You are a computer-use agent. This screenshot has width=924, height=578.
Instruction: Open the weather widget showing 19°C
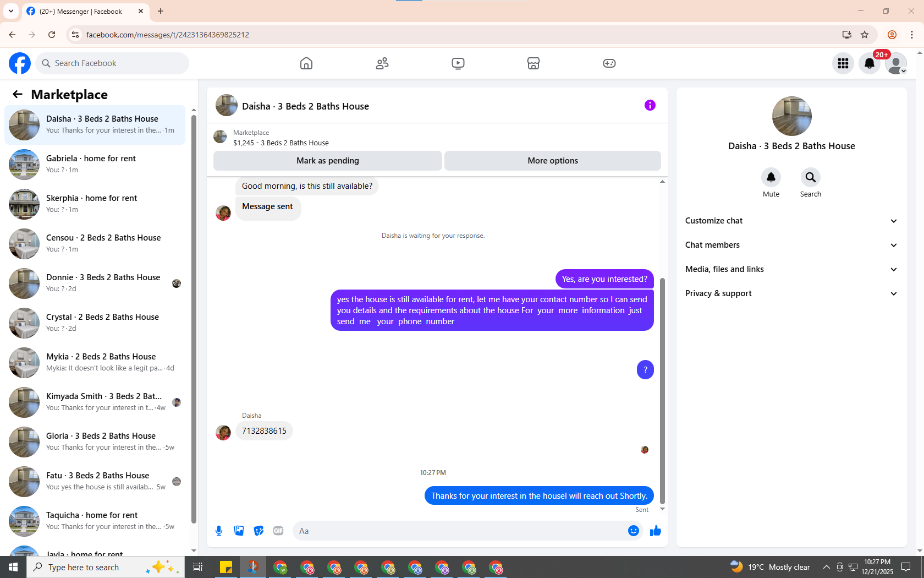click(x=770, y=567)
